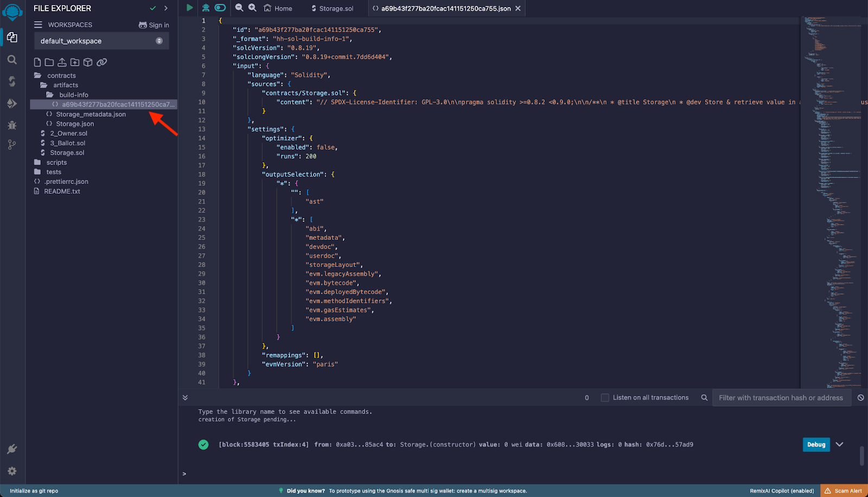Image resolution: width=868 pixels, height=497 pixels.
Task: Click the RemixAI robot icon in toolbar
Action: coord(206,8)
